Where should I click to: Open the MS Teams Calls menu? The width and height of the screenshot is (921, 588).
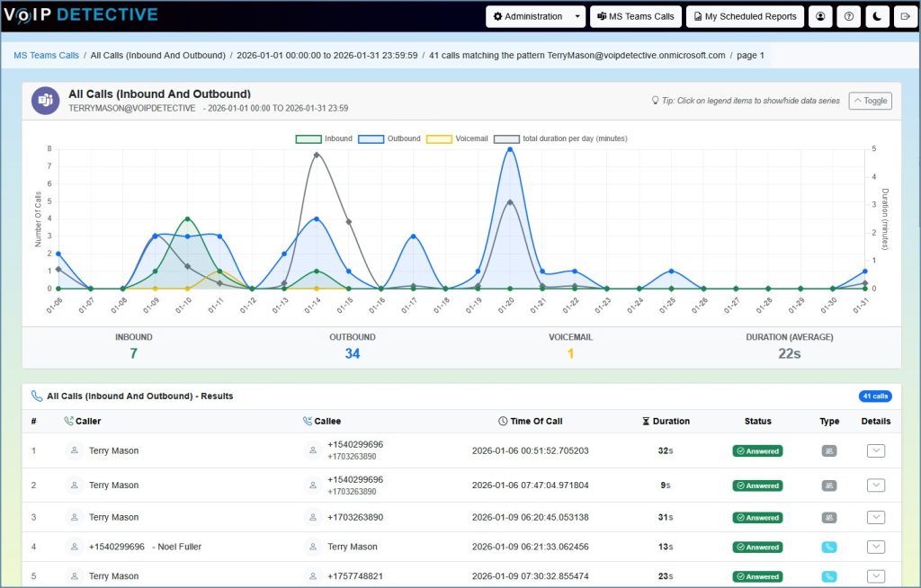pyautogui.click(x=636, y=16)
